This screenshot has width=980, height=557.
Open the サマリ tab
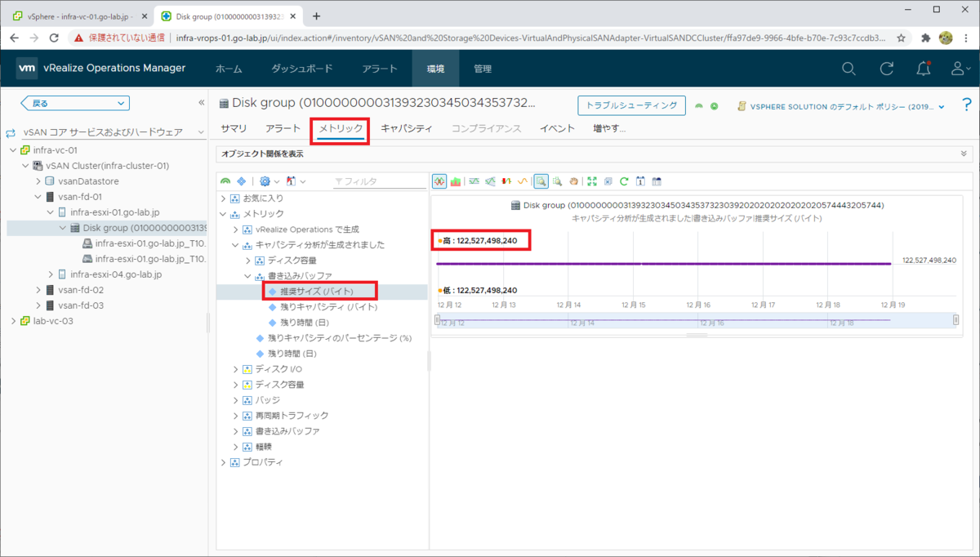(234, 128)
